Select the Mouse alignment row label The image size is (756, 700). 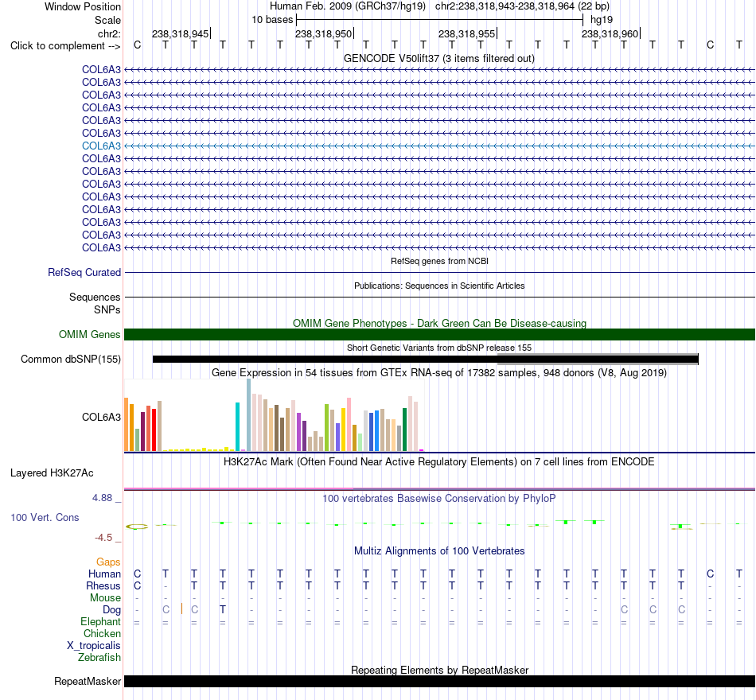pos(105,598)
